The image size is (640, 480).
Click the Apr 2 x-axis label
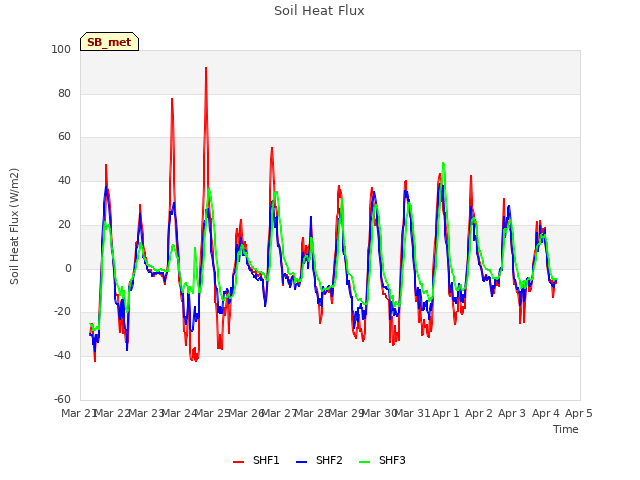point(479,413)
